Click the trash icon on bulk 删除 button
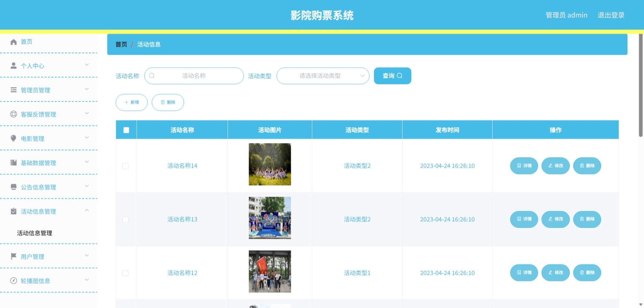This screenshot has width=644, height=308. point(163,102)
